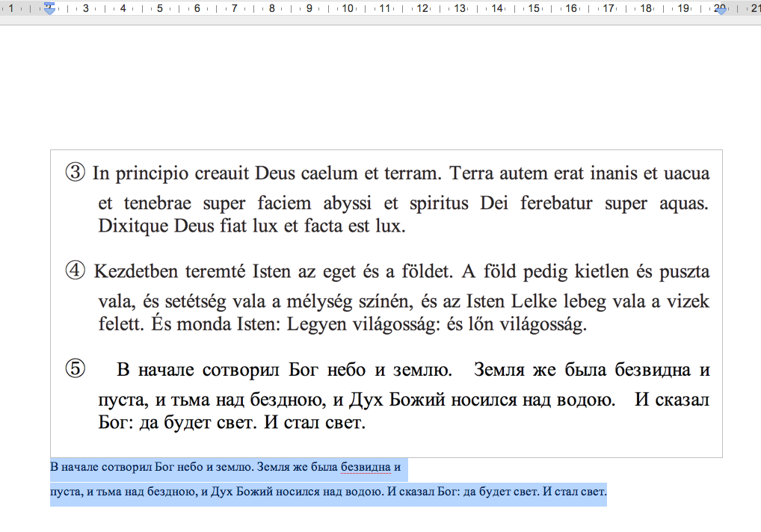Click the 5 mark on the horizontal ruler

point(159,9)
